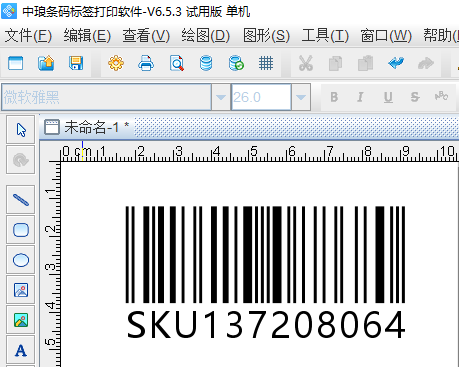Screen dimensions: 459x367
Task: Open the 工具(T) menu
Action: (x=325, y=36)
